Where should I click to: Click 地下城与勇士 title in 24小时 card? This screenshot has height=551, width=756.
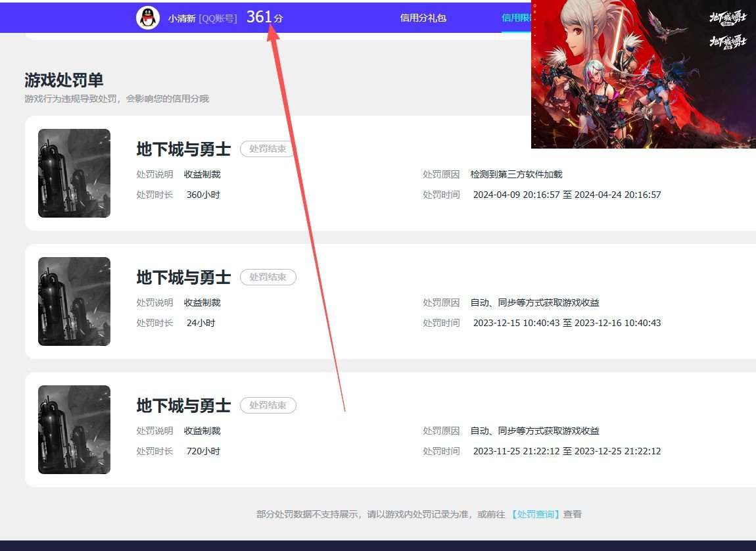[x=183, y=277]
